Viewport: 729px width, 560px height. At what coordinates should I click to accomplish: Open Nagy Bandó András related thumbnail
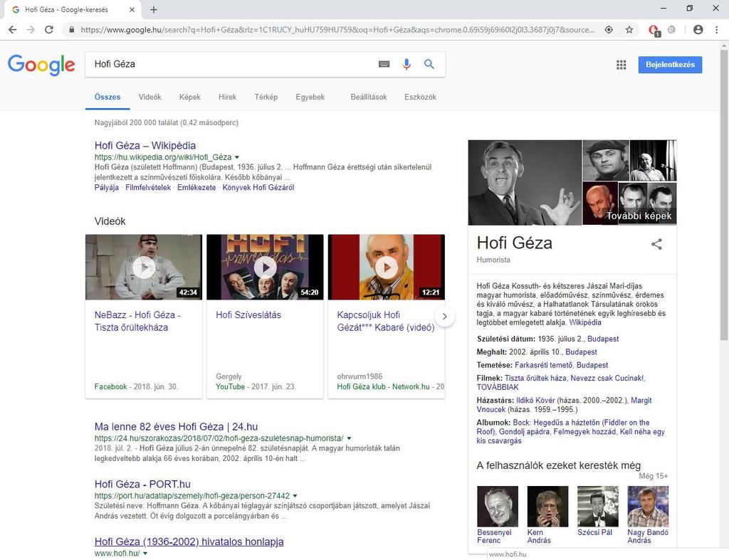click(648, 507)
